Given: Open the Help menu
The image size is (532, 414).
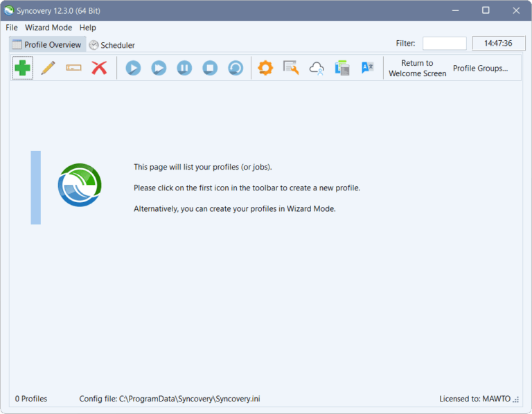Looking at the screenshot, I should point(87,28).
